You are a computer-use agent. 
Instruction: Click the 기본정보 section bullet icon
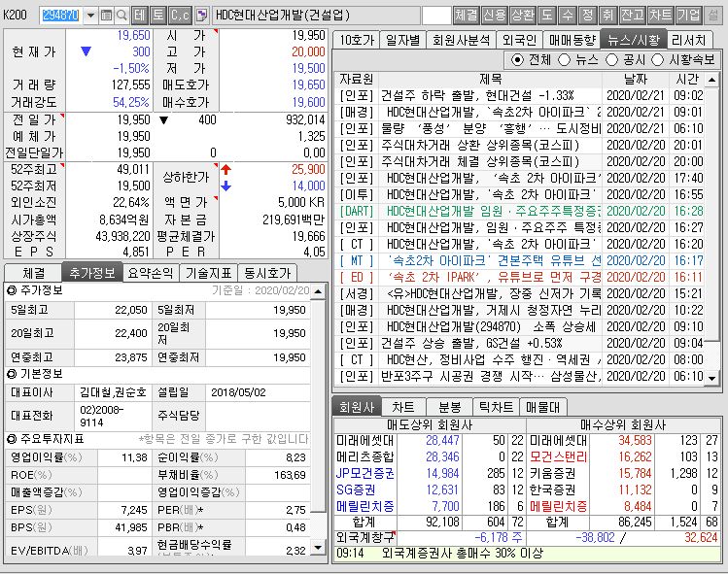point(12,374)
